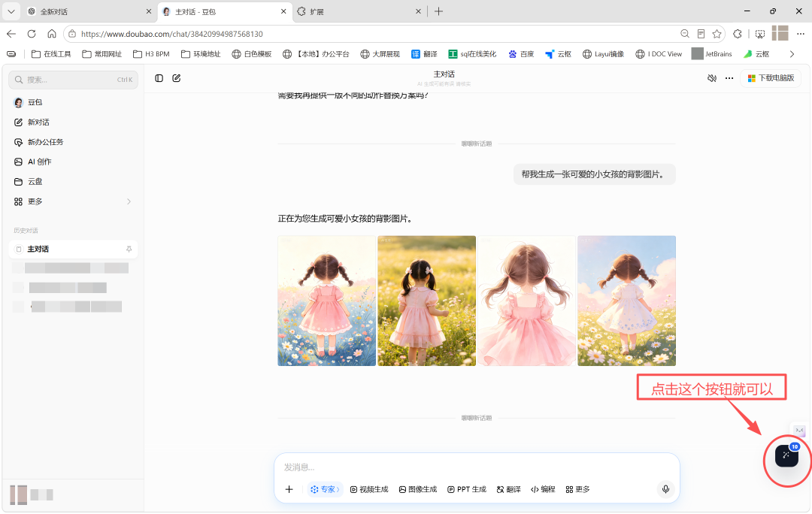
Task: Open AI 创作 in the sidebar
Action: pyautogui.click(x=73, y=162)
